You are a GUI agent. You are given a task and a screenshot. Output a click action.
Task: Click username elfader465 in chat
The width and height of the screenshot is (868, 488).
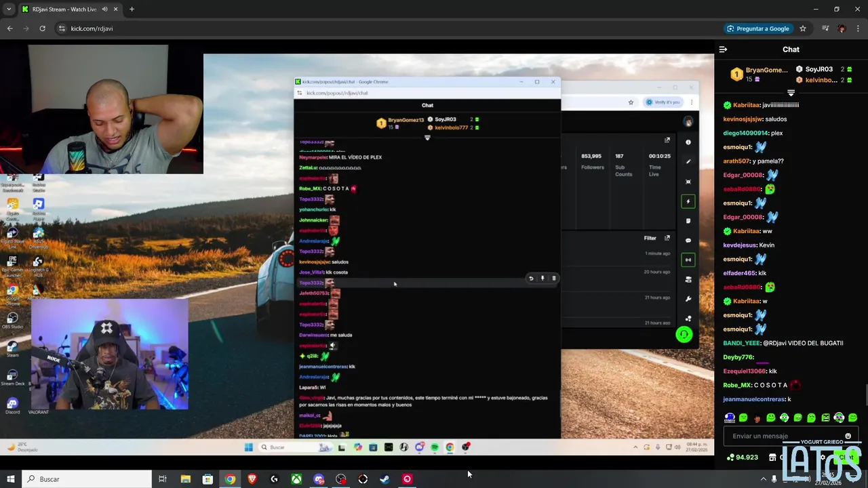pyautogui.click(x=739, y=273)
